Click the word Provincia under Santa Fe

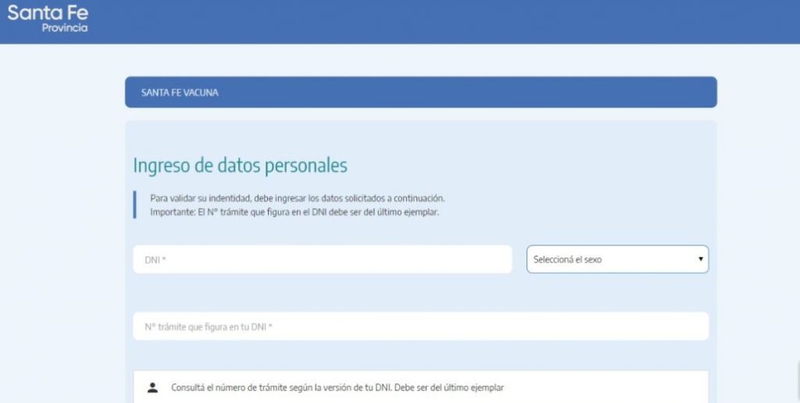[65, 29]
